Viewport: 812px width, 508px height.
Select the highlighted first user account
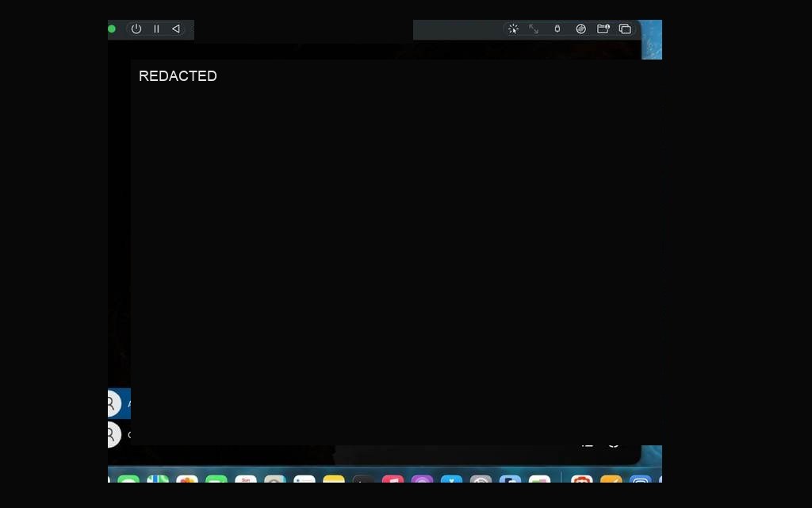(119, 403)
